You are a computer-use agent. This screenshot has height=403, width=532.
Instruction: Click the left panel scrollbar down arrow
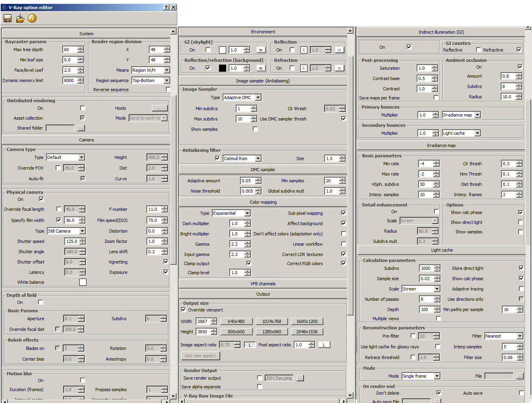(x=173, y=396)
